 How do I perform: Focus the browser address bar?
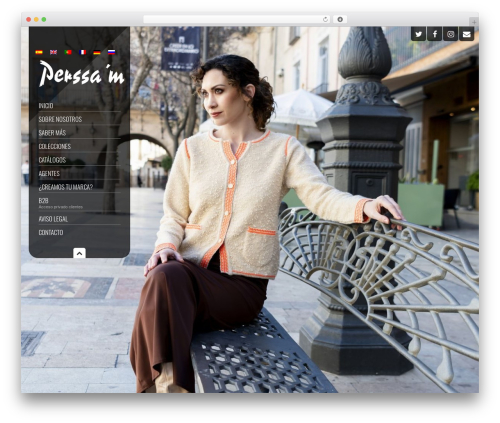(233, 20)
